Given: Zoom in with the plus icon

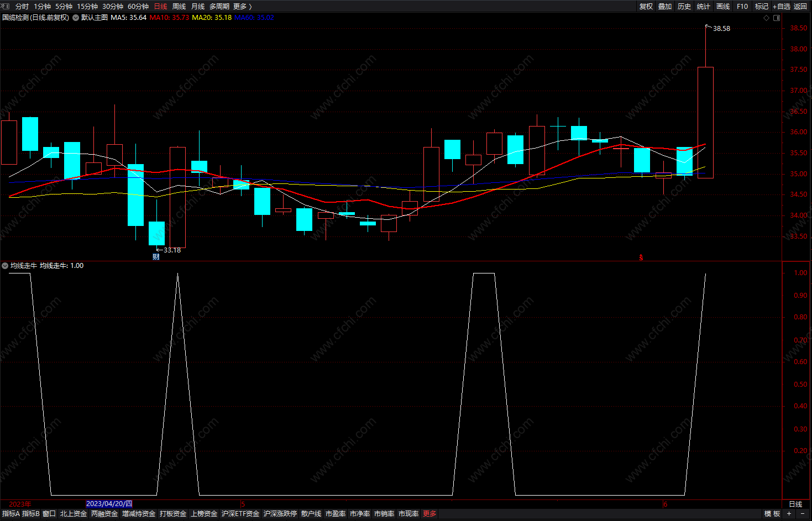Looking at the screenshot, I should (x=789, y=514).
